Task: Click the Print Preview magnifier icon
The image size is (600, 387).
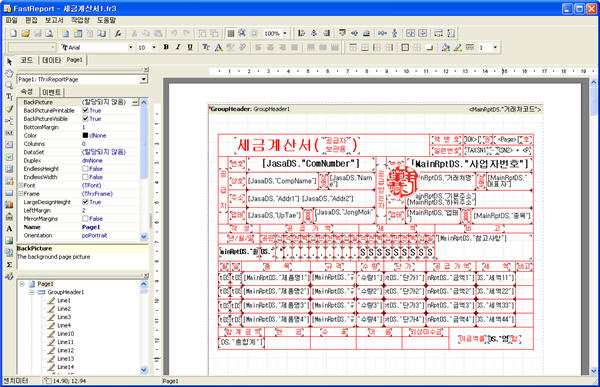Action: [49, 34]
